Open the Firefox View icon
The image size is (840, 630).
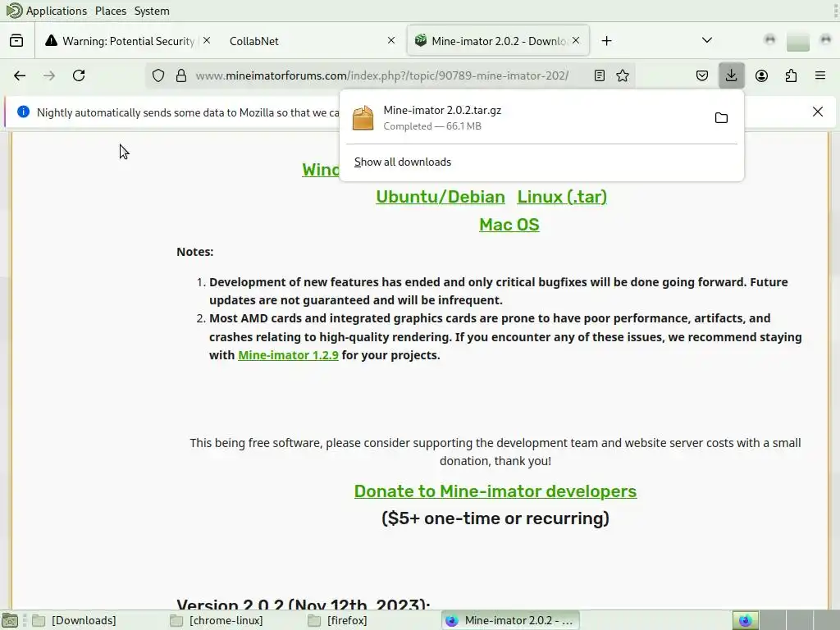(x=16, y=41)
